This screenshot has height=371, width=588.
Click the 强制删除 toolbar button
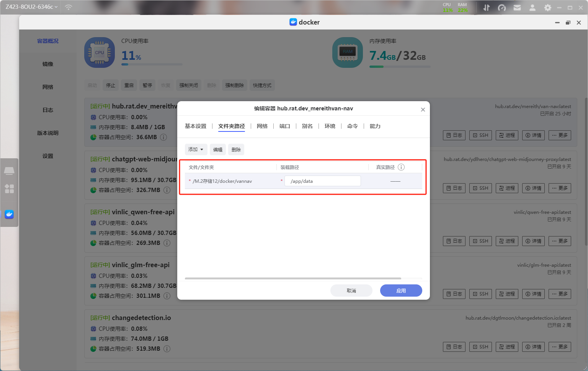tap(235, 85)
